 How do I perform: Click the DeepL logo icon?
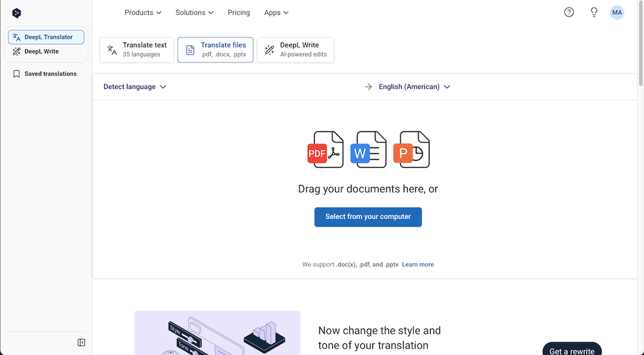pyautogui.click(x=17, y=13)
